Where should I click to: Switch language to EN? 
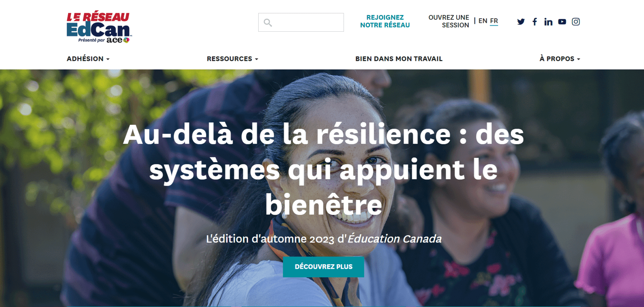pos(483,21)
